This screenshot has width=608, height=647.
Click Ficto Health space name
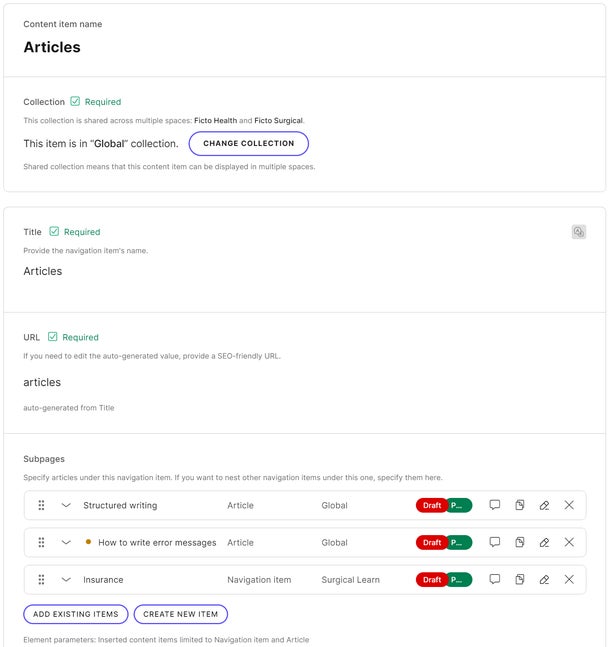tap(215, 120)
